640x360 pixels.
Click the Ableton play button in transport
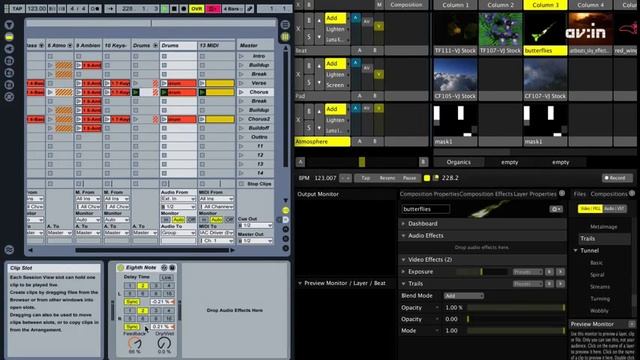click(x=164, y=9)
